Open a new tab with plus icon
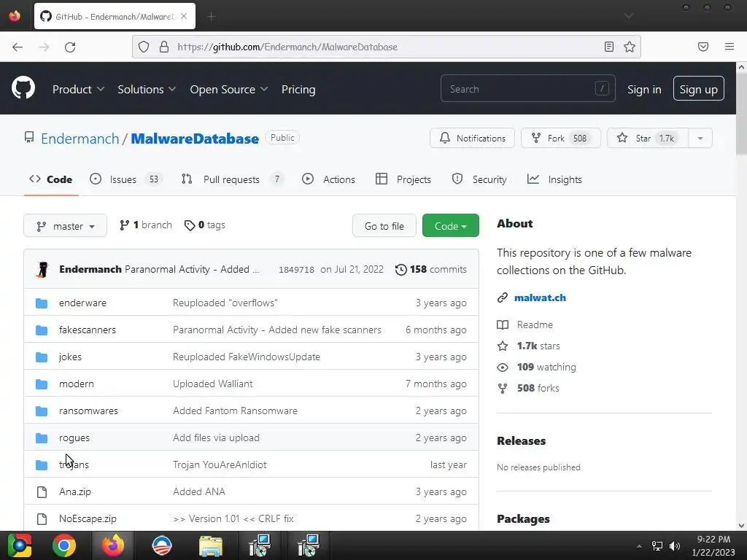This screenshot has height=560, width=747. [x=212, y=17]
